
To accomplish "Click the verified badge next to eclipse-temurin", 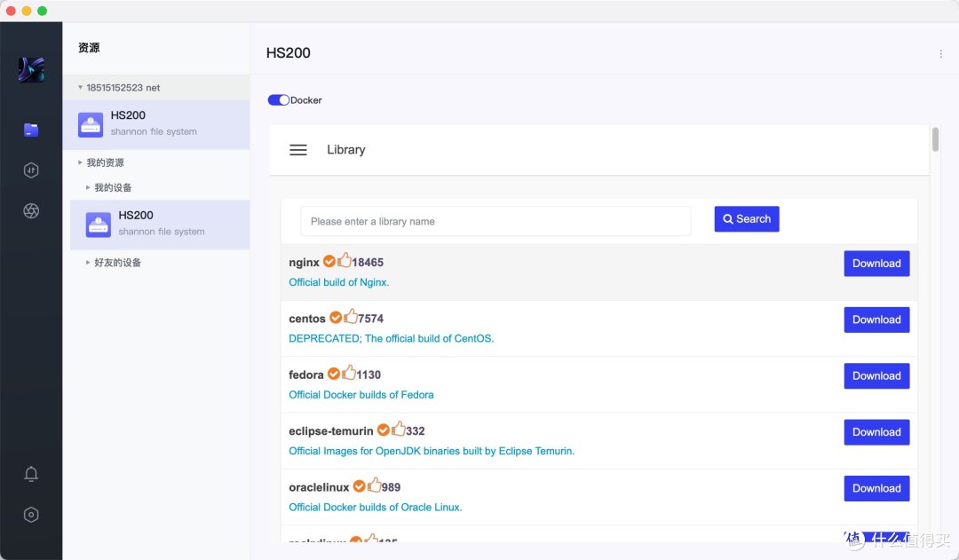I will [384, 430].
